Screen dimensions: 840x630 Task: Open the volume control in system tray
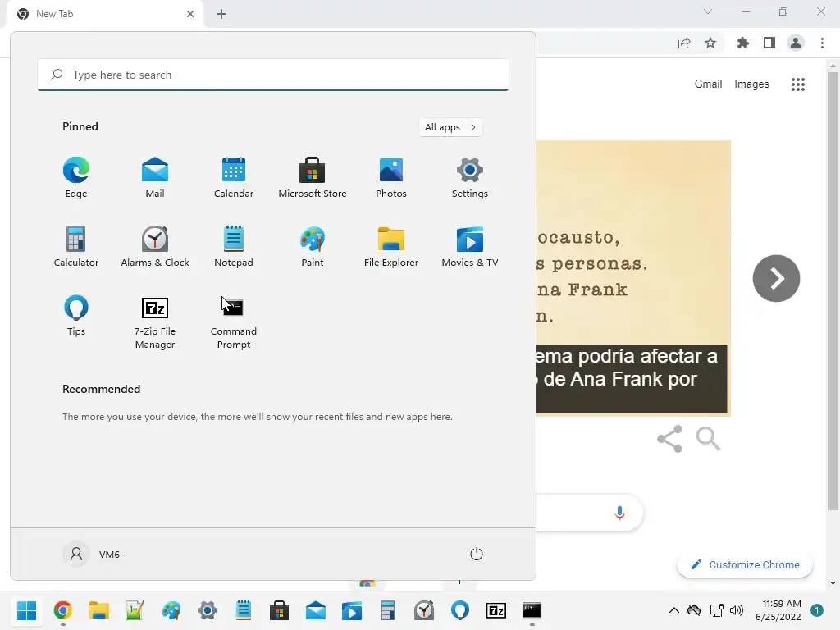tap(737, 610)
